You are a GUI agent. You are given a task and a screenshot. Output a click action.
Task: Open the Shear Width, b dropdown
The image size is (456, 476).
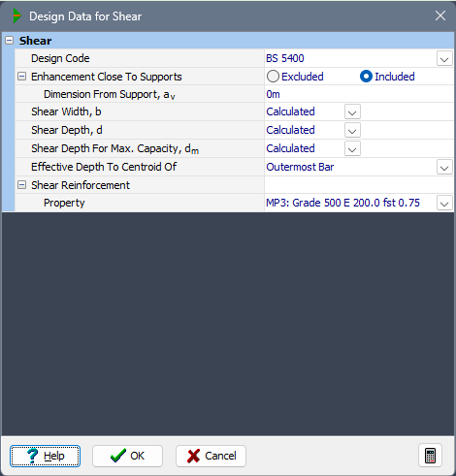tap(352, 112)
